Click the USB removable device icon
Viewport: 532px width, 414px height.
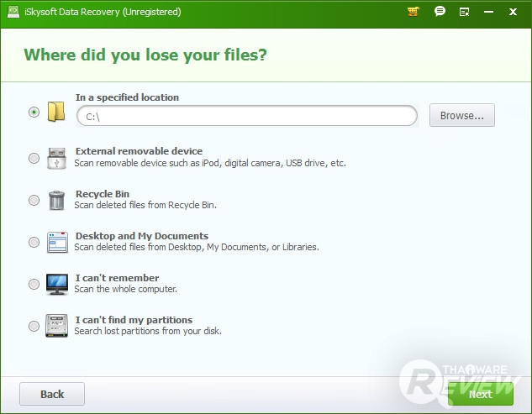pos(56,157)
